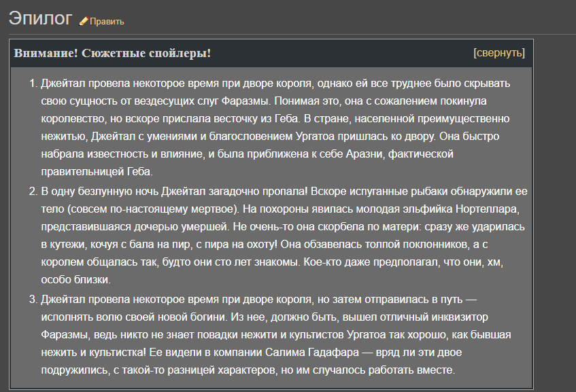Click the paragraph mentioning Салима Гадафара
The width and height of the screenshot is (576, 392).
coord(276,334)
